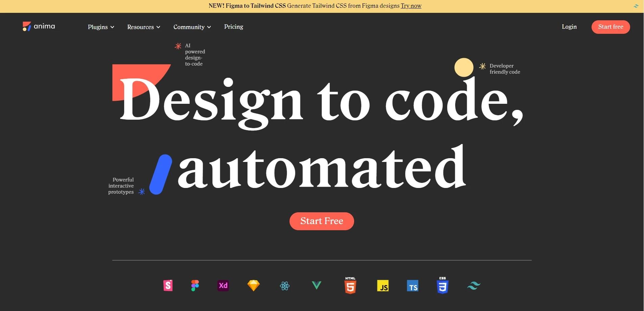Image resolution: width=644 pixels, height=311 pixels.
Task: Click the Vue green V icon
Action: click(x=317, y=285)
